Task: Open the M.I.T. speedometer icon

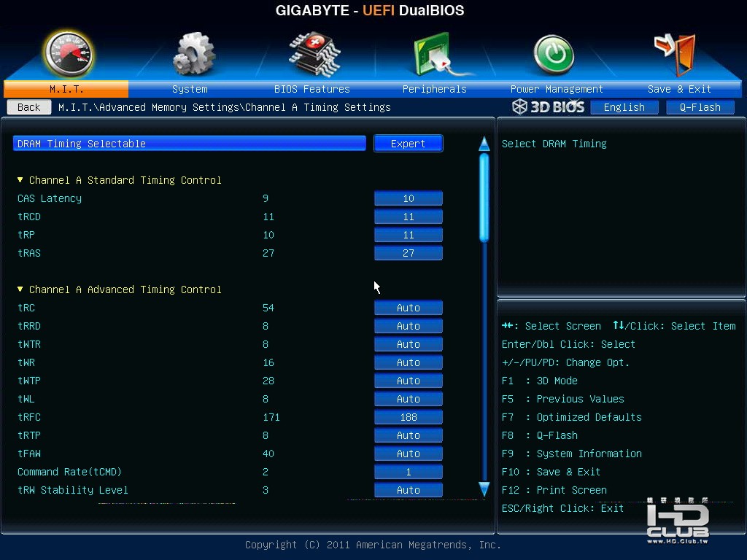Action: point(68,54)
